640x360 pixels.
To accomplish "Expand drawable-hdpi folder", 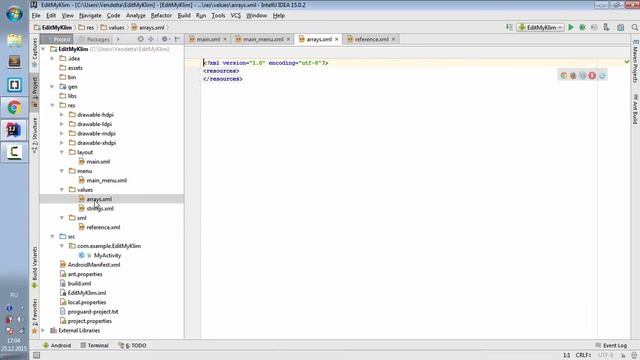I will tap(62, 115).
